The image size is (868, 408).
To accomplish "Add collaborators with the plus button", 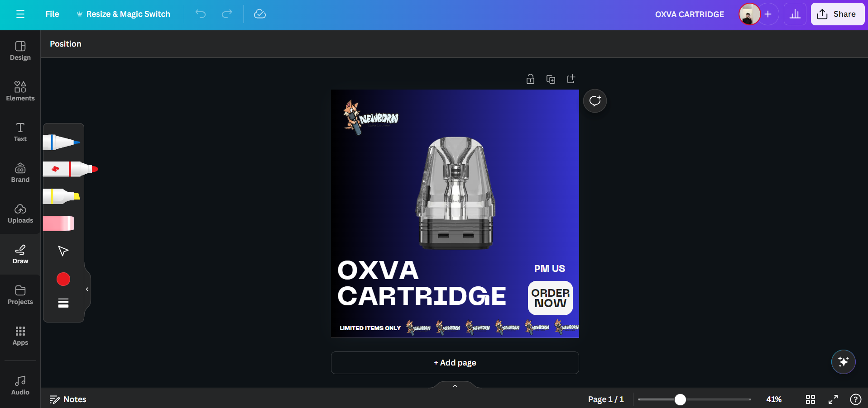I will 768,14.
